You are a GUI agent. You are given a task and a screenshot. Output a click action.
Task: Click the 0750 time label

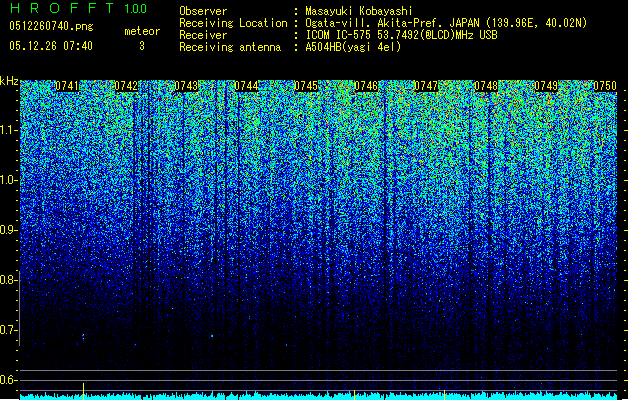coord(605,86)
